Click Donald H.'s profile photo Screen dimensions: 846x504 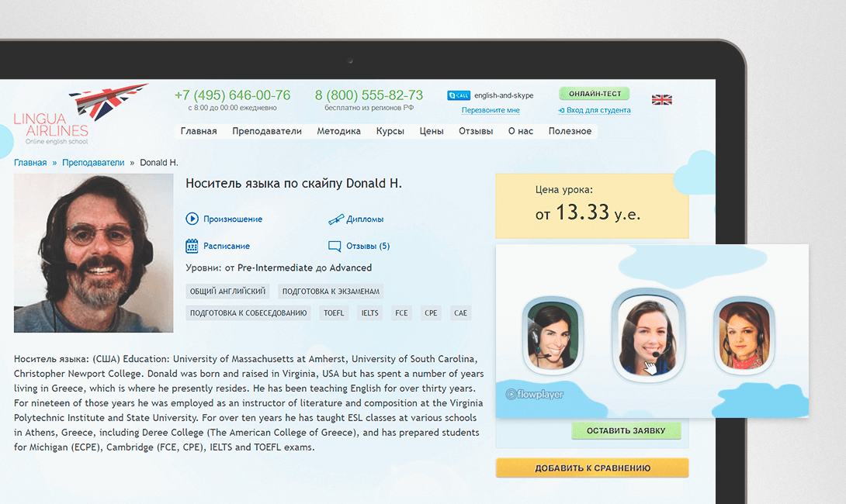click(93, 253)
